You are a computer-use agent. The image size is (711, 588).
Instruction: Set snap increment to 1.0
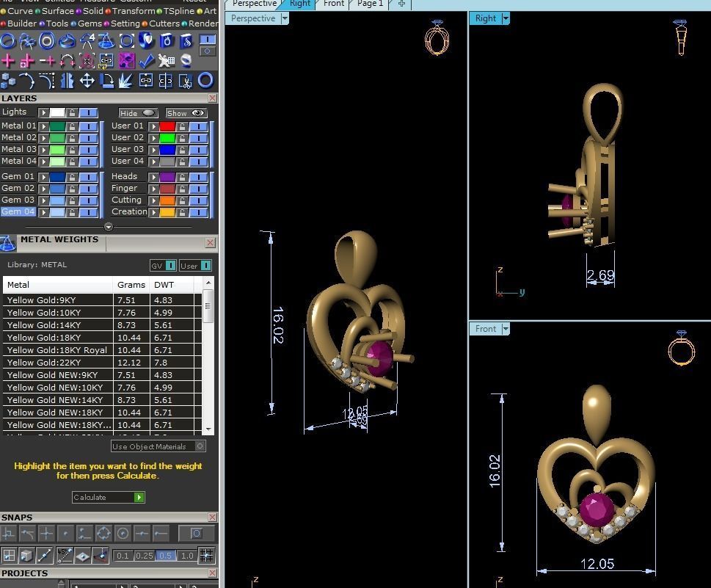point(187,555)
